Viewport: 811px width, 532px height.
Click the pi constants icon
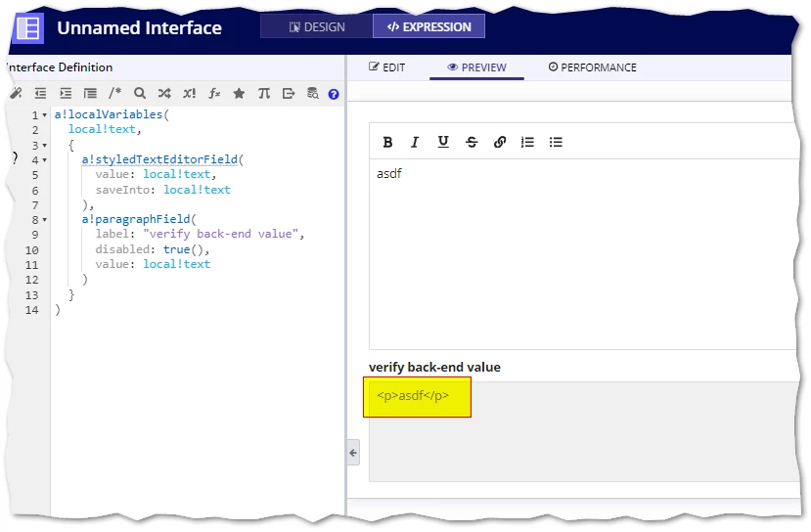[x=264, y=94]
